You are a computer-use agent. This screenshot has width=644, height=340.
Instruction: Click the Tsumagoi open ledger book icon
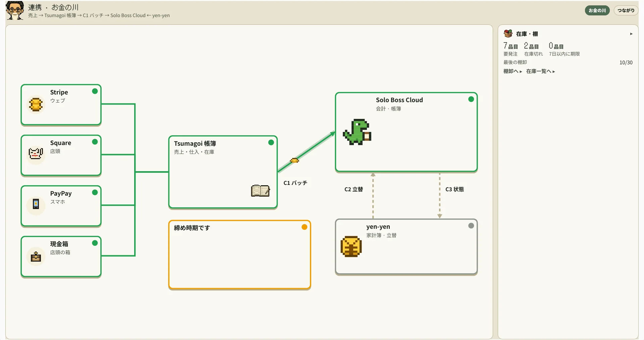[x=261, y=191]
